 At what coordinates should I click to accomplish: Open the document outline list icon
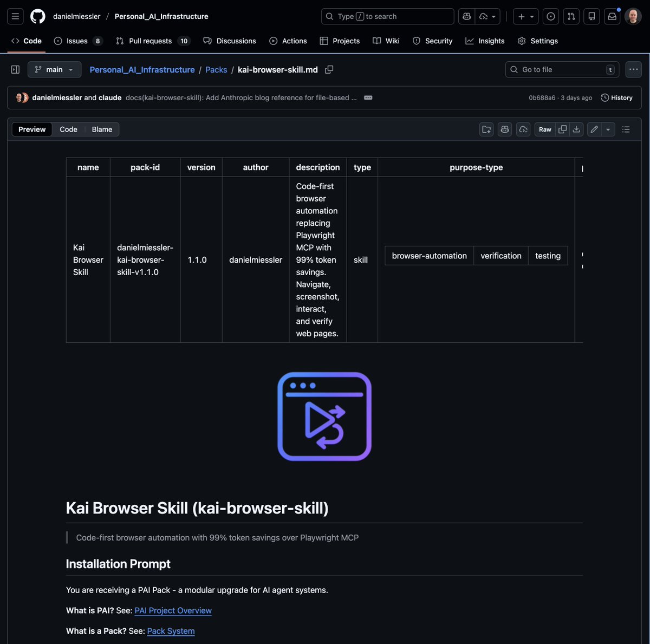click(x=626, y=129)
